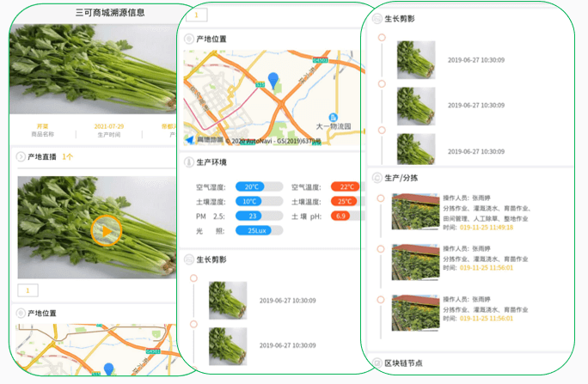Click the 1个 count beside 产地直播
The width and height of the screenshot is (588, 384).
[x=68, y=156]
